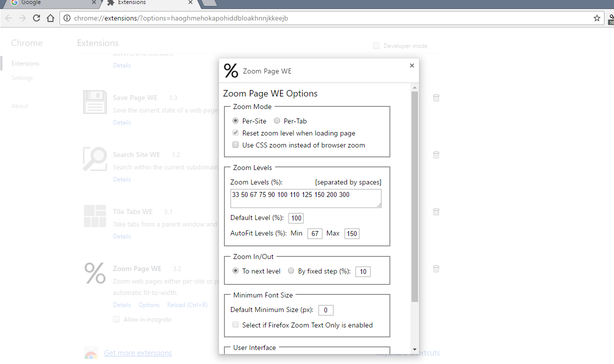Close the Zoom Page WE options dialog

[412, 65]
